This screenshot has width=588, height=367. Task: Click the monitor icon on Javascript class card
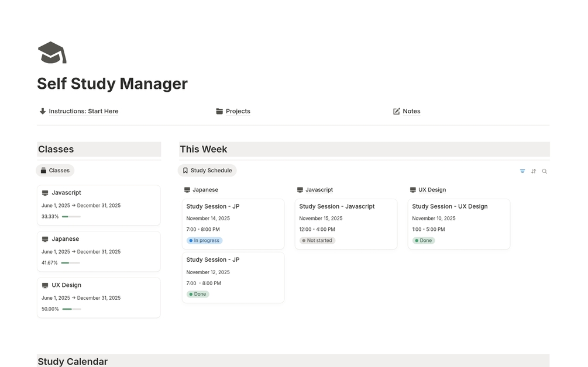[x=45, y=193]
